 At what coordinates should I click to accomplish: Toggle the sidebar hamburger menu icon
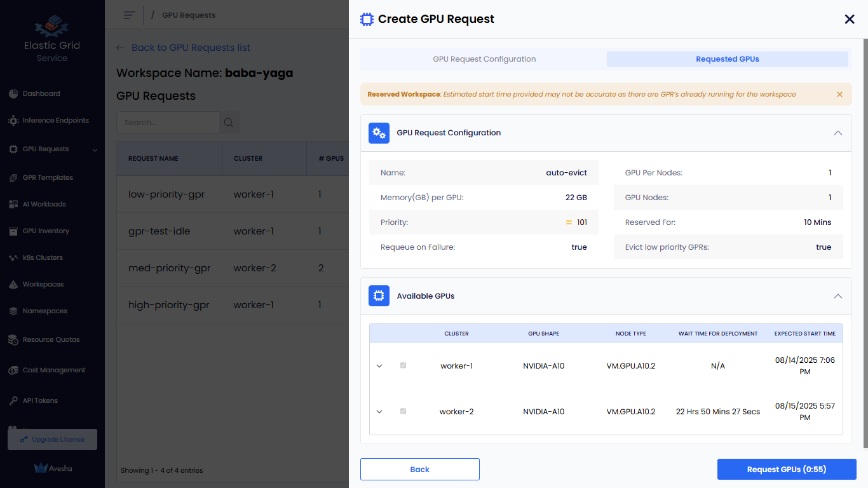point(130,15)
